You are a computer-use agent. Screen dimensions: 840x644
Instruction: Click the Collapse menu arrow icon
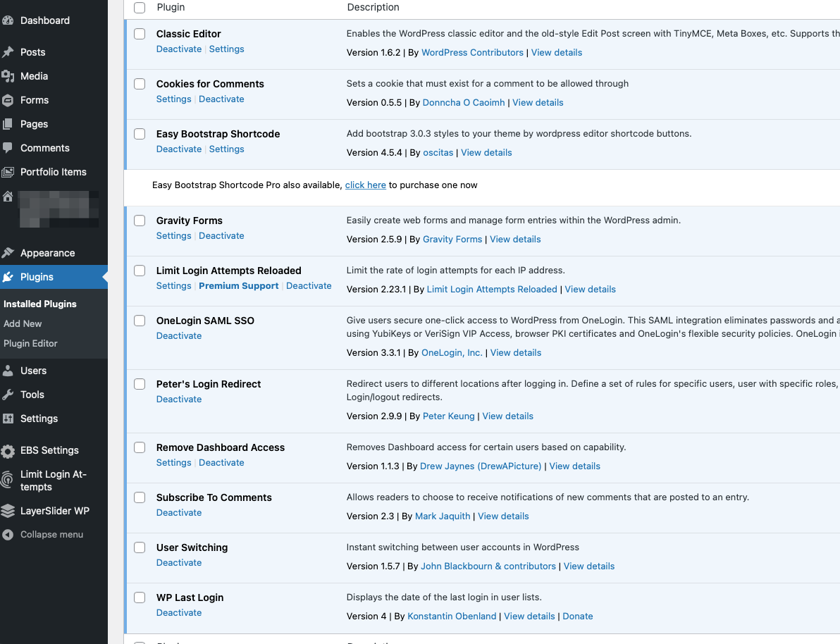8,535
